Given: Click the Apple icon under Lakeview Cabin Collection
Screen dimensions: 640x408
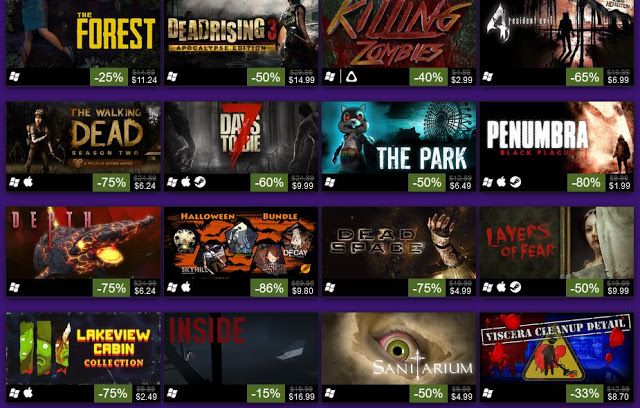Looking at the screenshot, I should [28, 393].
